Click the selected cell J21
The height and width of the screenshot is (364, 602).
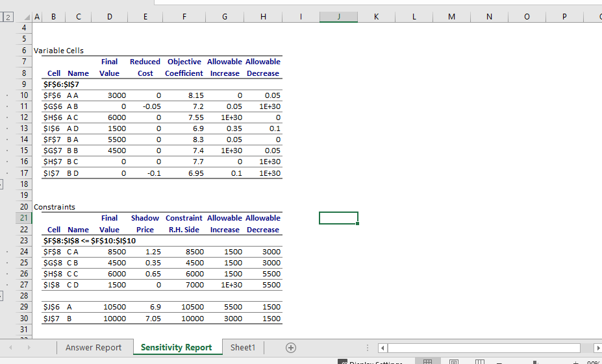338,218
